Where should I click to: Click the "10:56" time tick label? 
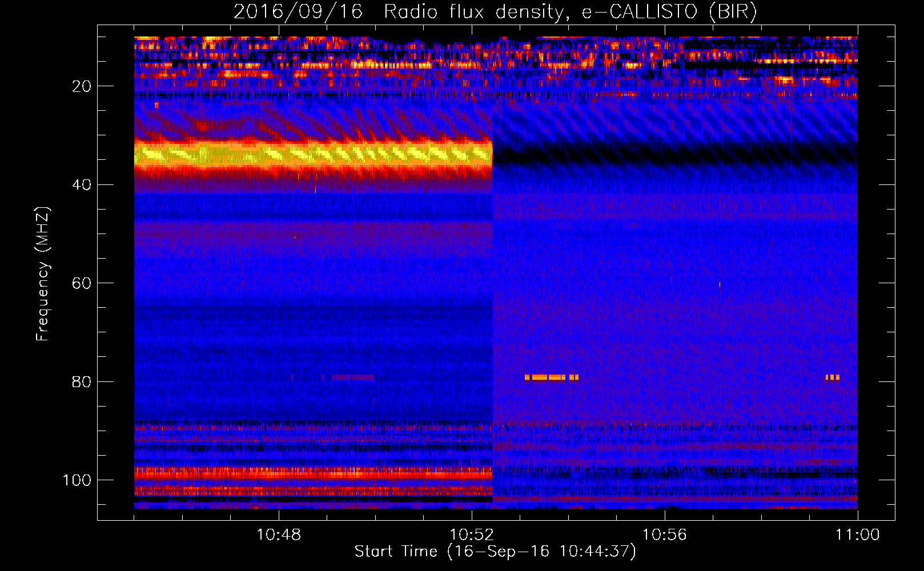tap(665, 535)
